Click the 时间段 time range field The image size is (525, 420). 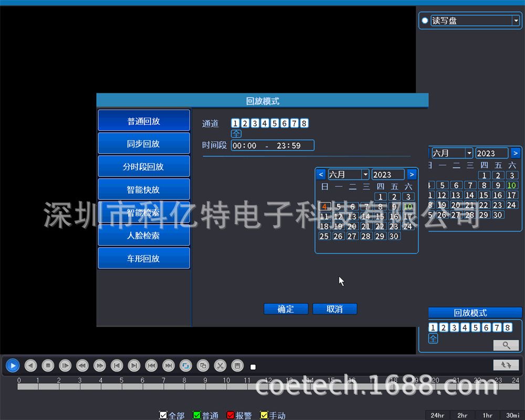(x=272, y=145)
